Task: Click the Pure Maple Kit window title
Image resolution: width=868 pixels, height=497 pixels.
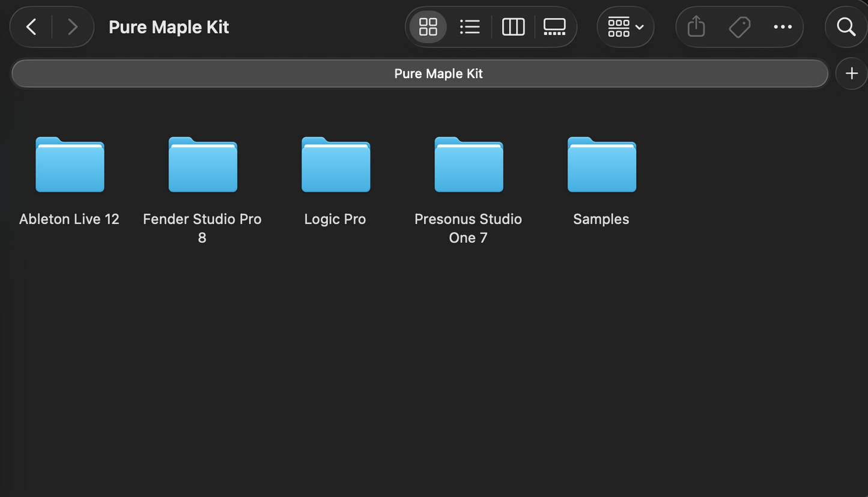Action: 169,27
